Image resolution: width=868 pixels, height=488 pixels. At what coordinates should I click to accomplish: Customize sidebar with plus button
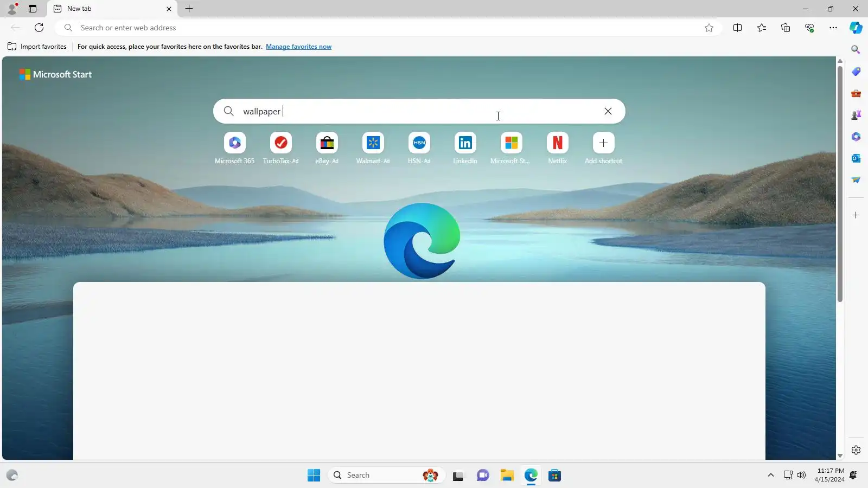point(856,215)
